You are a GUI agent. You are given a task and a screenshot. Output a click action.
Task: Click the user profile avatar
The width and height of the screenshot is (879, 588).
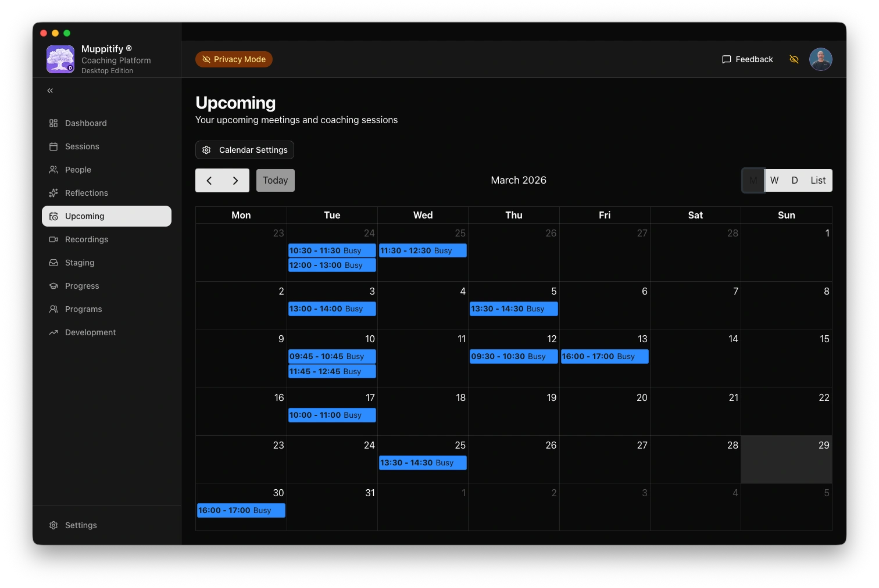tap(820, 59)
